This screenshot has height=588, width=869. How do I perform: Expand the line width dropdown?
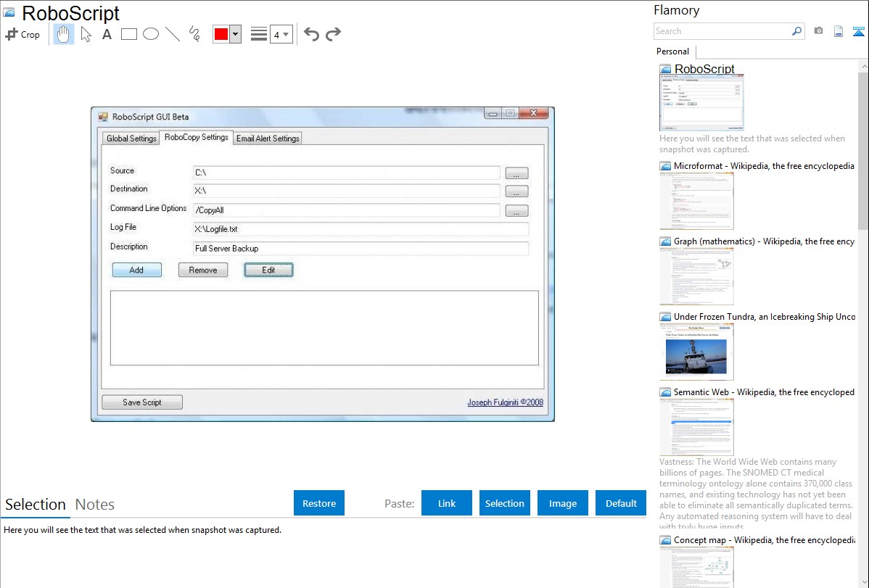(x=281, y=34)
